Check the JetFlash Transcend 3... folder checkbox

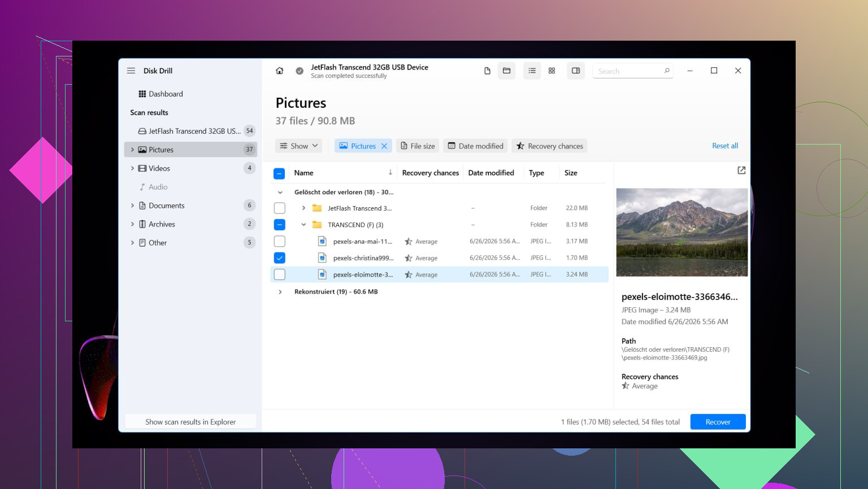(x=279, y=208)
